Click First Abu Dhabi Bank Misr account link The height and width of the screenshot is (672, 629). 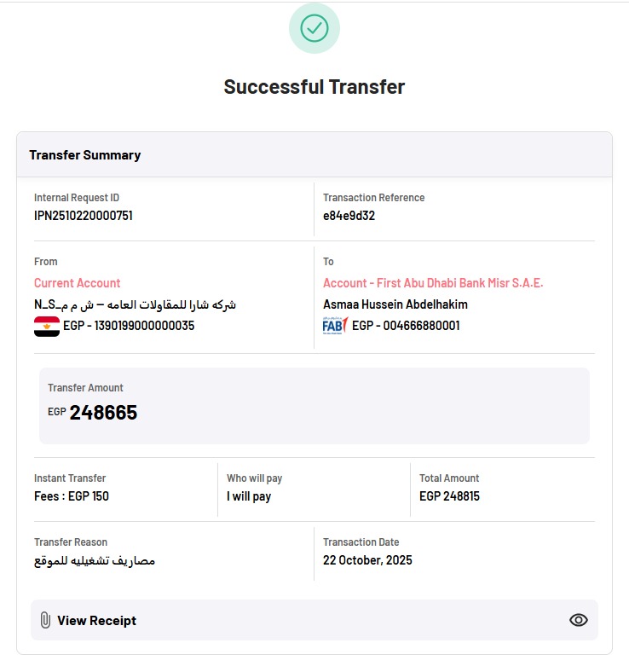pyautogui.click(x=433, y=283)
